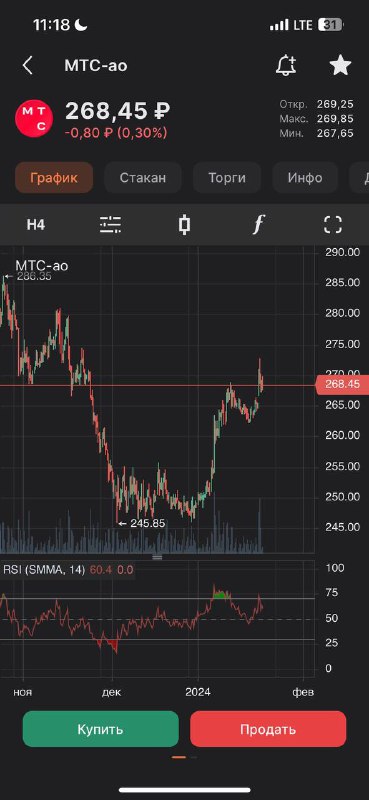This screenshot has height=800, width=369.
Task: Tap the МТС-ао page title
Action: tap(96, 66)
